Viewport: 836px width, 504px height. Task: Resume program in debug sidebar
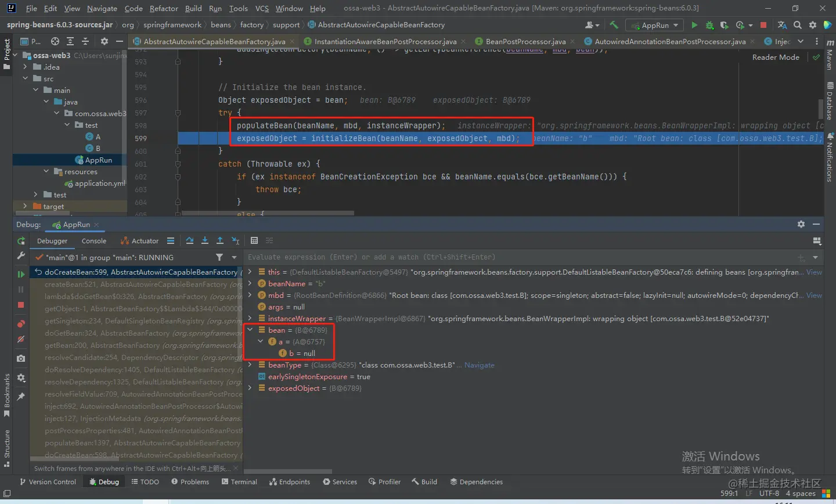pos(21,274)
